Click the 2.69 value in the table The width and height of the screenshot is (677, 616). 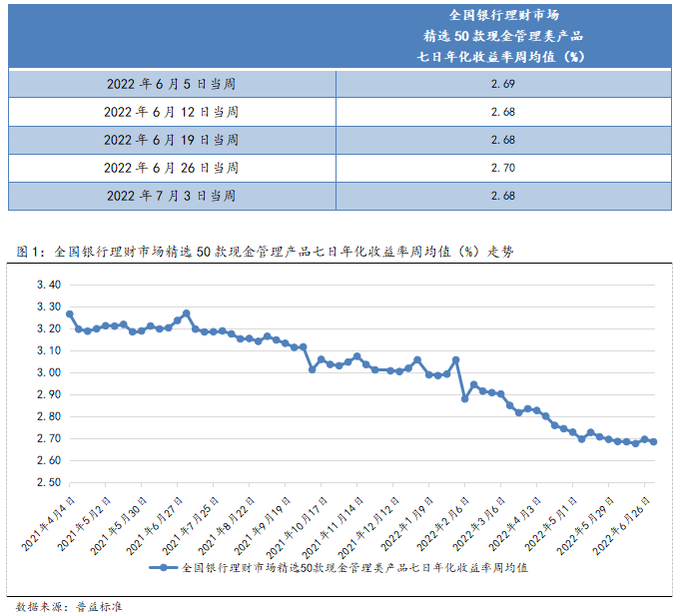point(502,84)
